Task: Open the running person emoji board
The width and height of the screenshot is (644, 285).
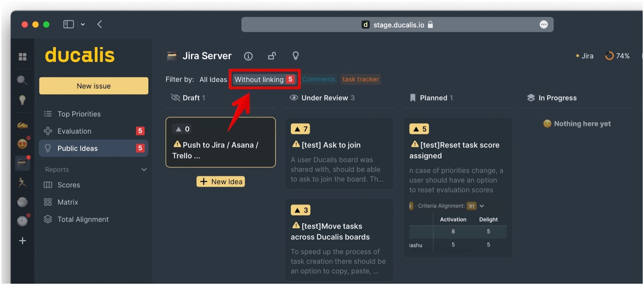Action: click(x=22, y=182)
